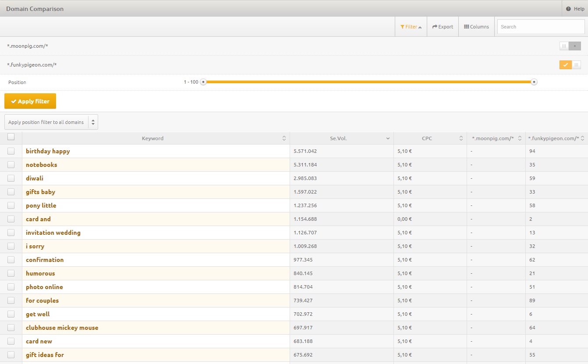Screen dimensions: 588x364
Task: Check the 'notebooks' row checkbox
Action: click(x=11, y=165)
